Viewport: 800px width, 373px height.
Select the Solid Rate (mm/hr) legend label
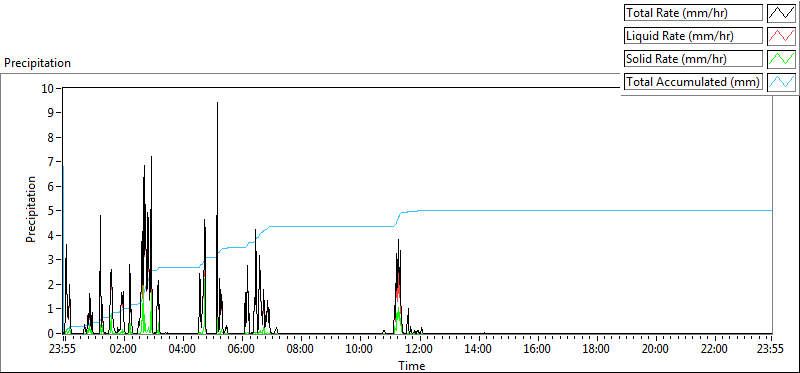click(x=693, y=59)
